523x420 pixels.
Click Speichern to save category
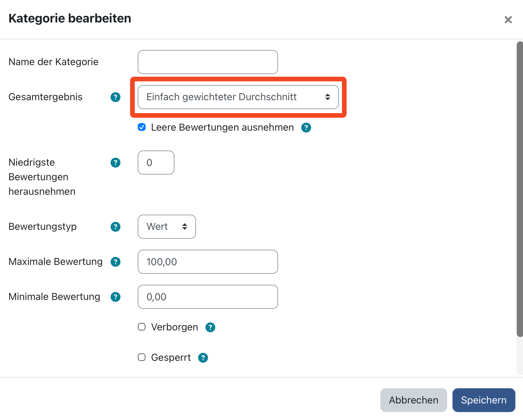[483, 400]
